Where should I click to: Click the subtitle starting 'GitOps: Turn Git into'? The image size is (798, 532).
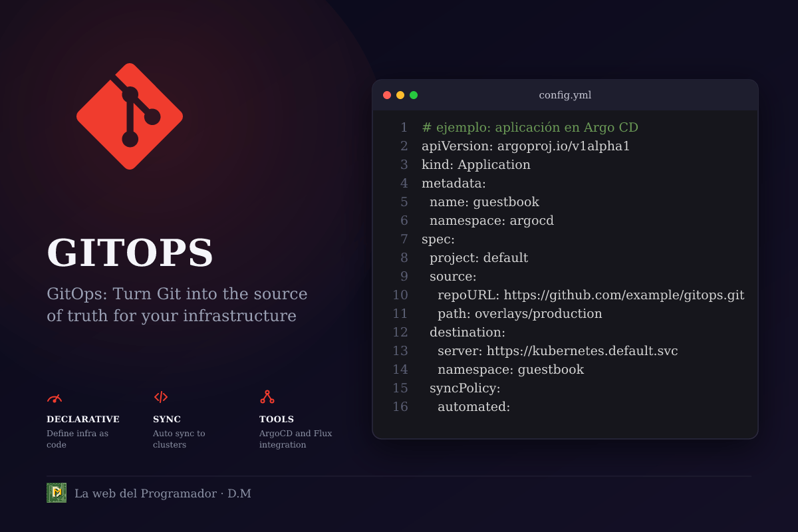pyautogui.click(x=177, y=305)
